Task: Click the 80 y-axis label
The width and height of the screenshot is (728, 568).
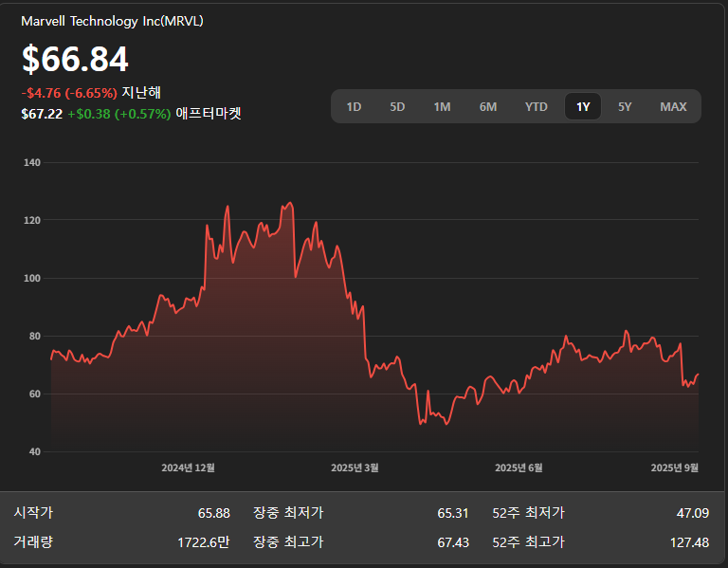Action: coord(35,337)
